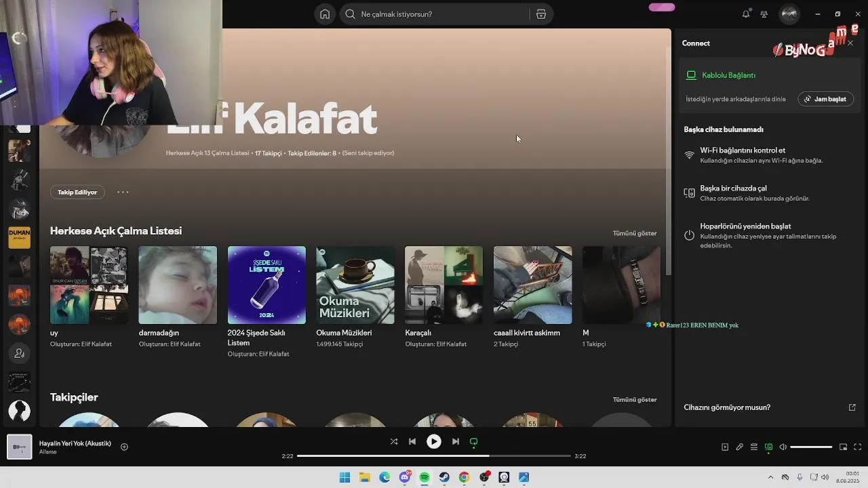Open Friend Activity icon in top bar
This screenshot has width=868, height=488.
tap(764, 14)
